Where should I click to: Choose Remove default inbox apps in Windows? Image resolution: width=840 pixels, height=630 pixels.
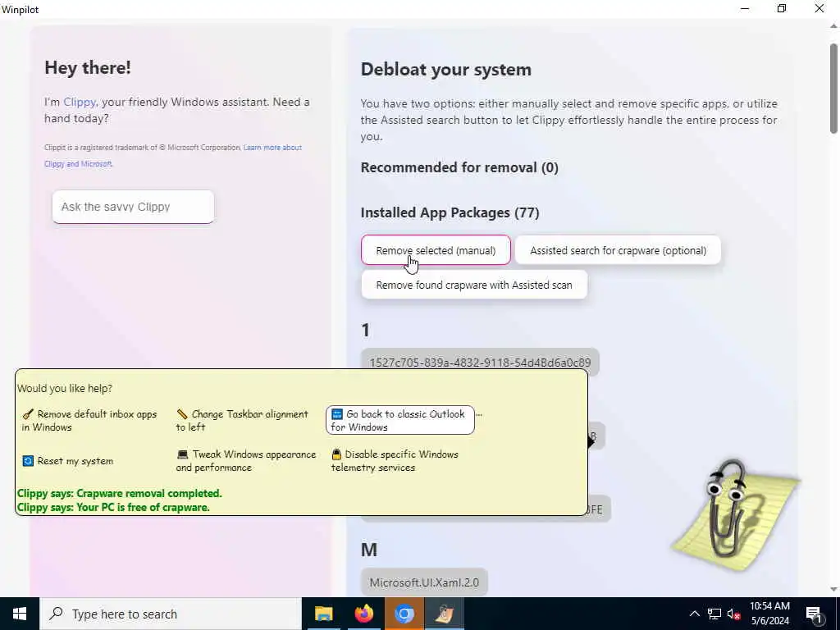point(89,421)
